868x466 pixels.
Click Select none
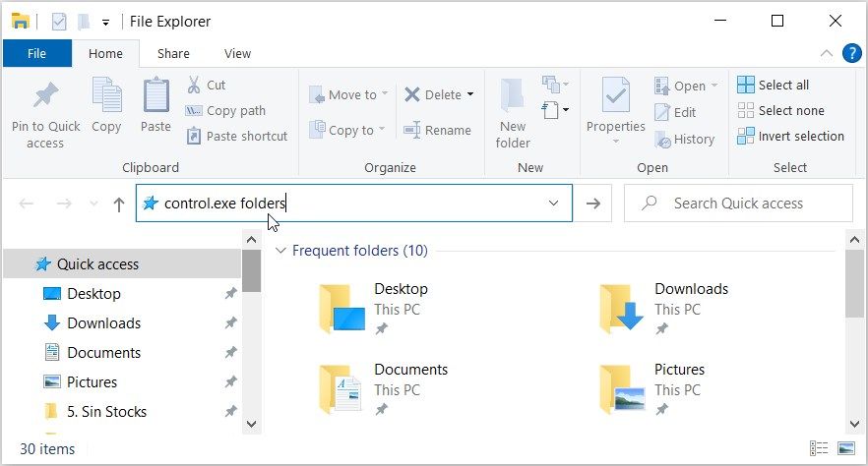click(781, 110)
